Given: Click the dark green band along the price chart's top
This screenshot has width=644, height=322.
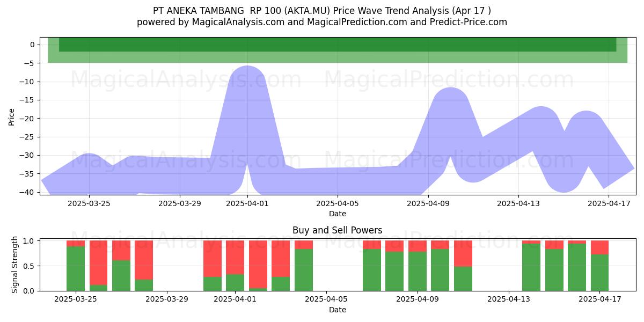Looking at the screenshot, I should (x=338, y=45).
